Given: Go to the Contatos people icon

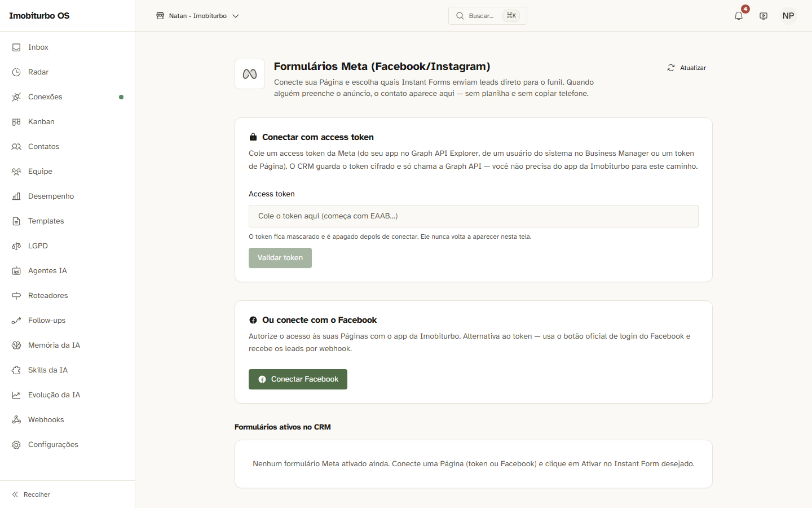Looking at the screenshot, I should tap(16, 147).
